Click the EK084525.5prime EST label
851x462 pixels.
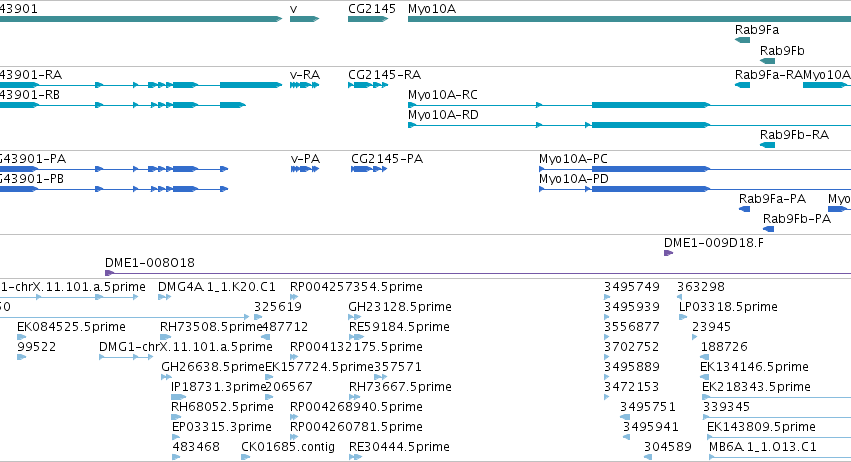(x=72, y=327)
